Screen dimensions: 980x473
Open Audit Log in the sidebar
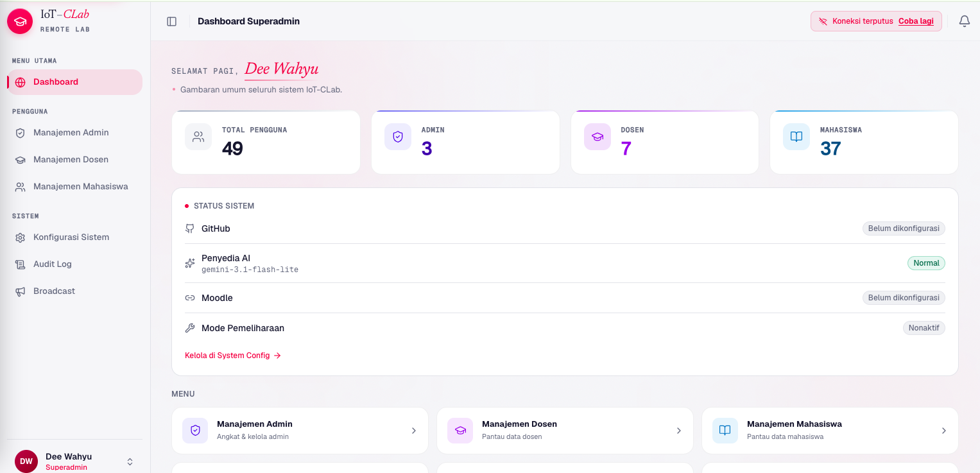pos(75,264)
